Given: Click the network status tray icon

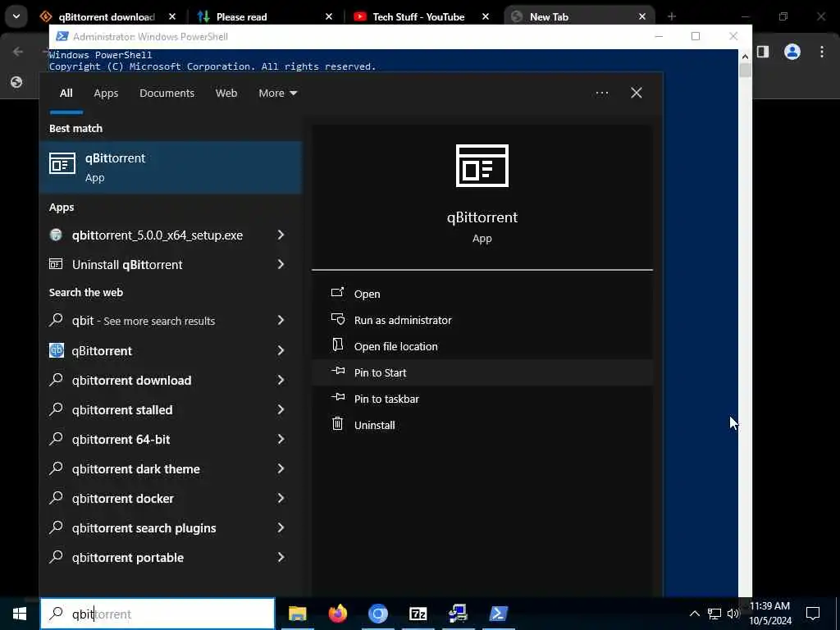Looking at the screenshot, I should pyautogui.click(x=714, y=614).
